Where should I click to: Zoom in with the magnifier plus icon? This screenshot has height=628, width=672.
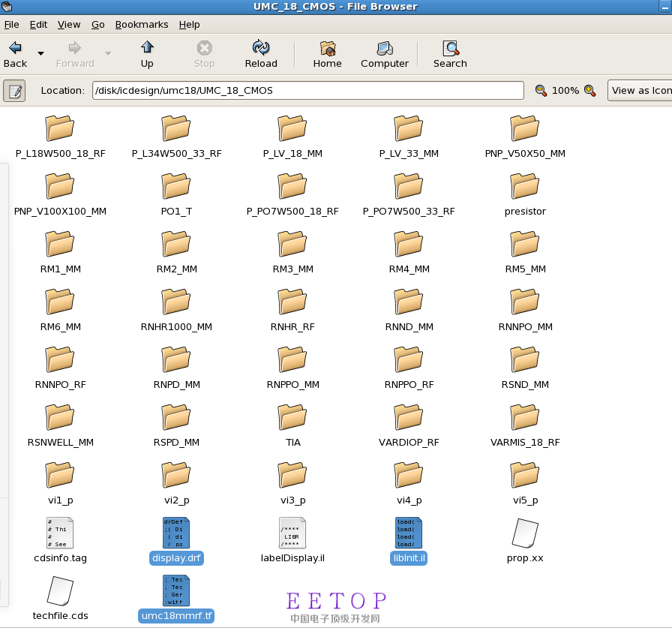click(590, 91)
